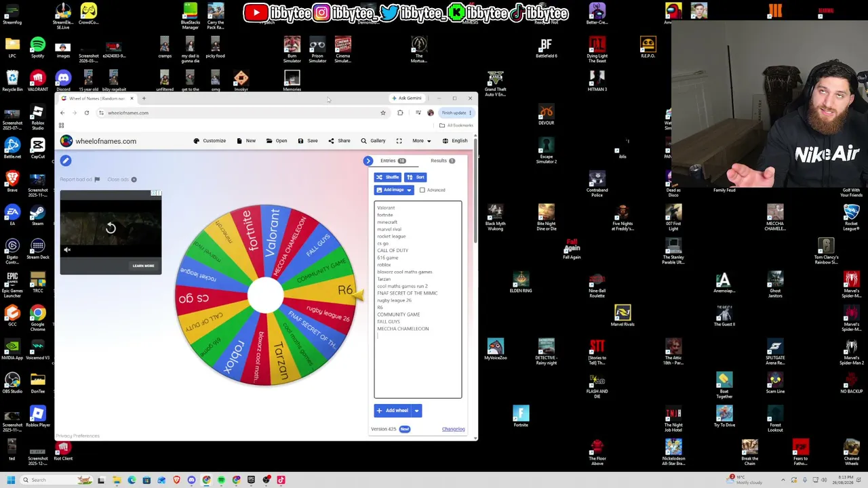Open Recycle Bin on desktop

click(x=12, y=81)
